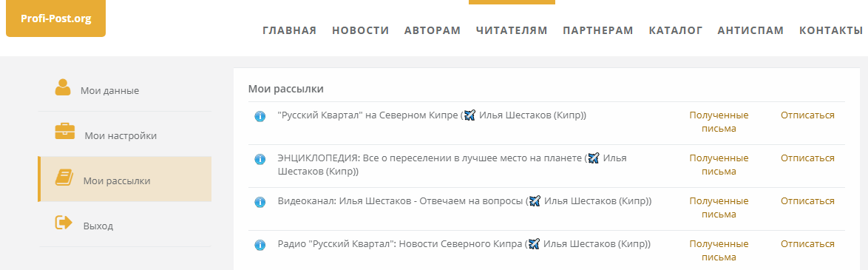Unsubscribe (Отписаться) from Радио "Русский Квартал" mailing

point(807,243)
